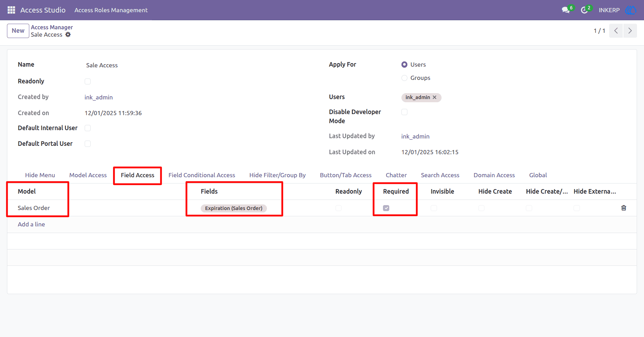Viewport: 644px width, 337px height.
Task: Switch to the Chatter tab
Action: [396, 175]
